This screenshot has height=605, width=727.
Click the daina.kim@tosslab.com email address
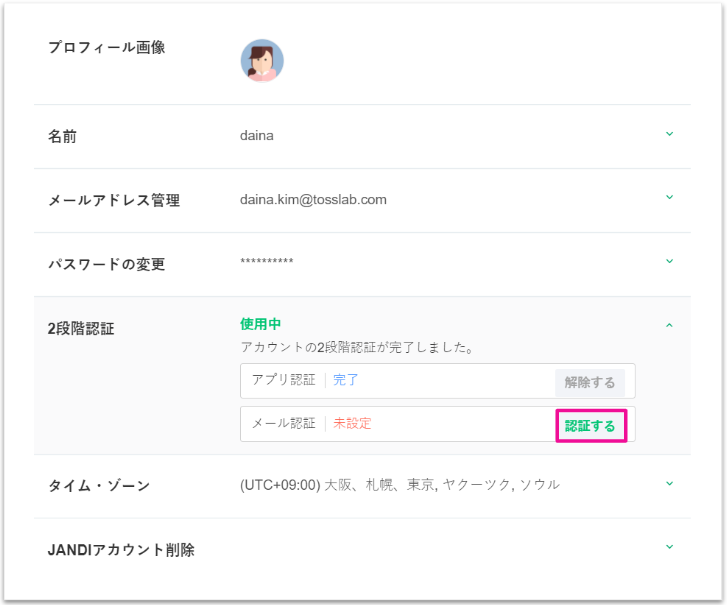click(x=313, y=200)
